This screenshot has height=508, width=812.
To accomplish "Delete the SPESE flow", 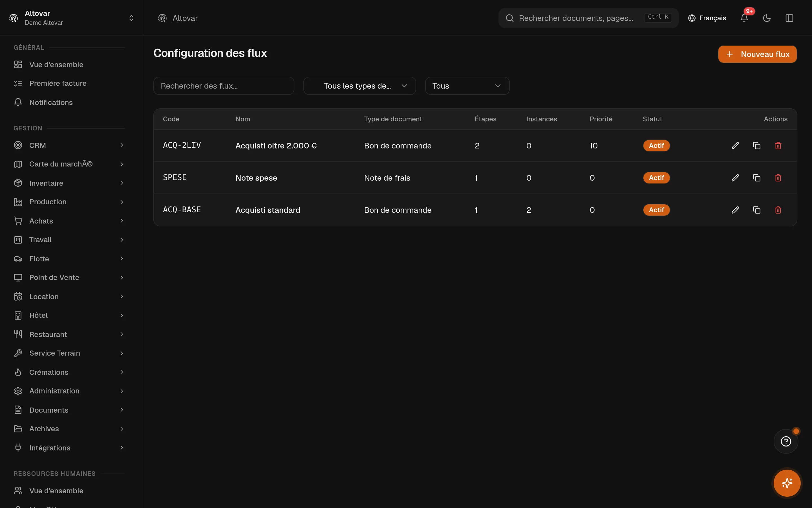I will [x=778, y=178].
